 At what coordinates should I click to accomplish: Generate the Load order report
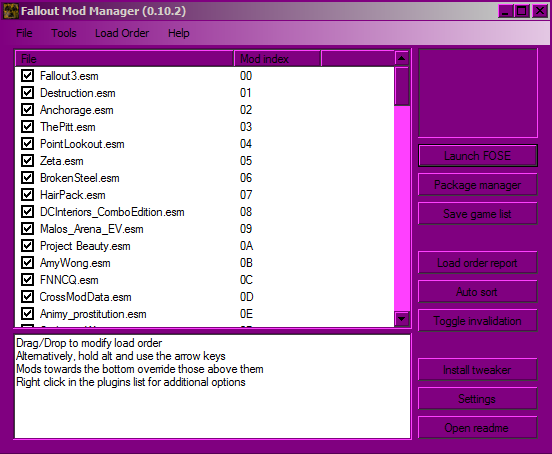(x=478, y=263)
